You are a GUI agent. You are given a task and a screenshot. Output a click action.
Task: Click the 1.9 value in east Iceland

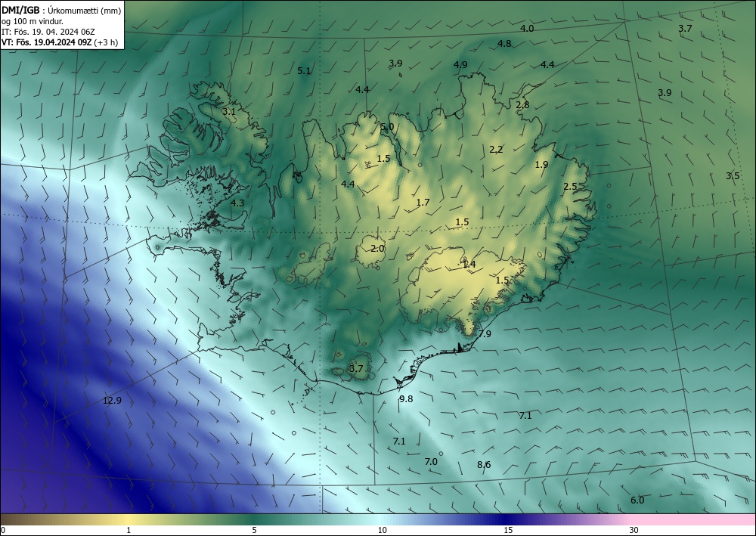[x=541, y=164]
